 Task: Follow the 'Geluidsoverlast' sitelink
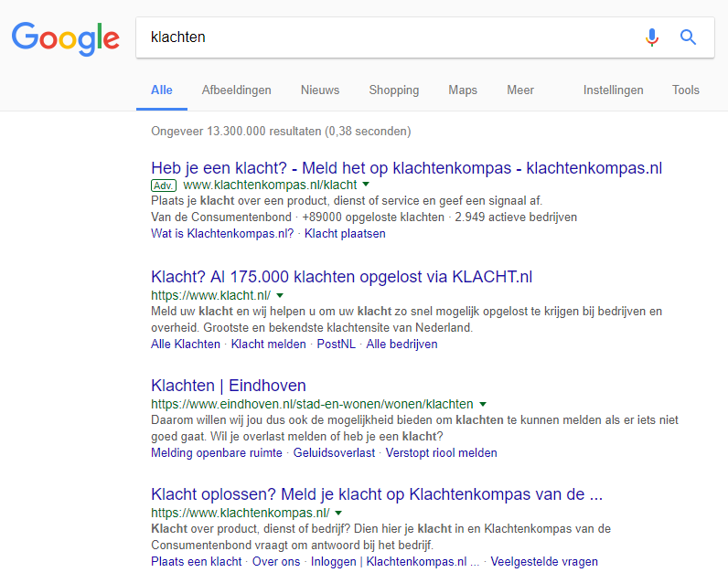334,452
